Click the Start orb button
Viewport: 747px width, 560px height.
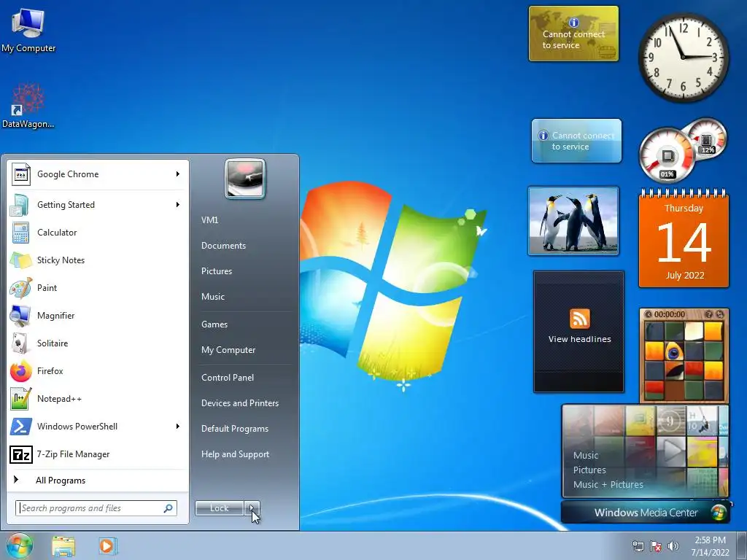click(x=19, y=545)
